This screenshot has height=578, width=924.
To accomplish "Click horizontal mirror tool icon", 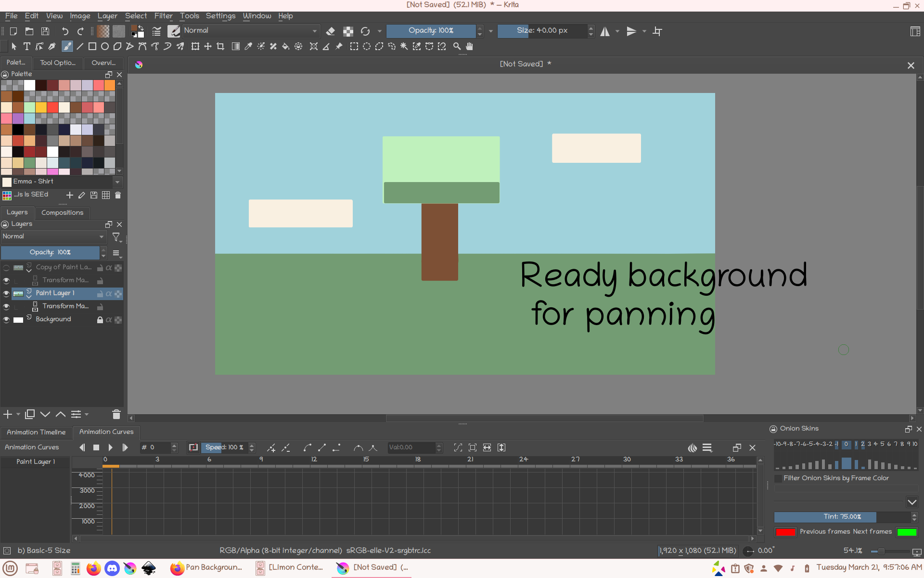I will click(605, 31).
